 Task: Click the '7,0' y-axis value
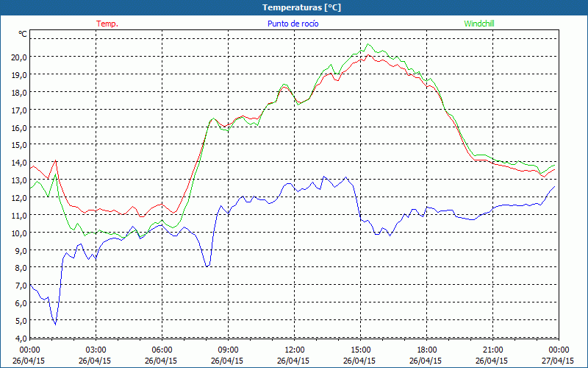[21, 286]
